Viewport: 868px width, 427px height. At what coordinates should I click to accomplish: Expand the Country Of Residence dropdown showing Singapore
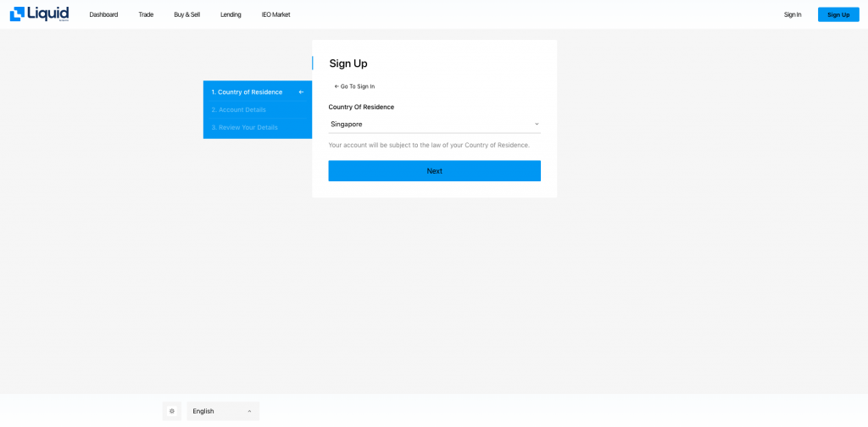[433, 125]
